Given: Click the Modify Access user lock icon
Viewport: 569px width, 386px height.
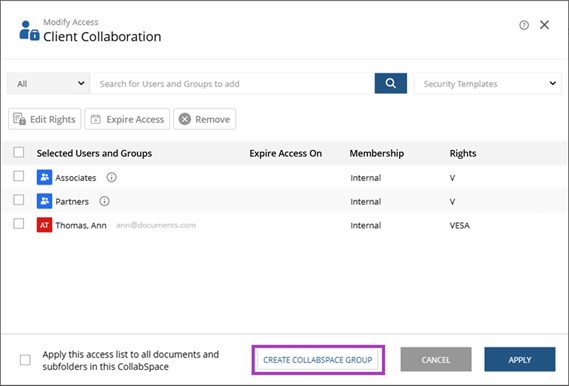Looking at the screenshot, I should [29, 30].
